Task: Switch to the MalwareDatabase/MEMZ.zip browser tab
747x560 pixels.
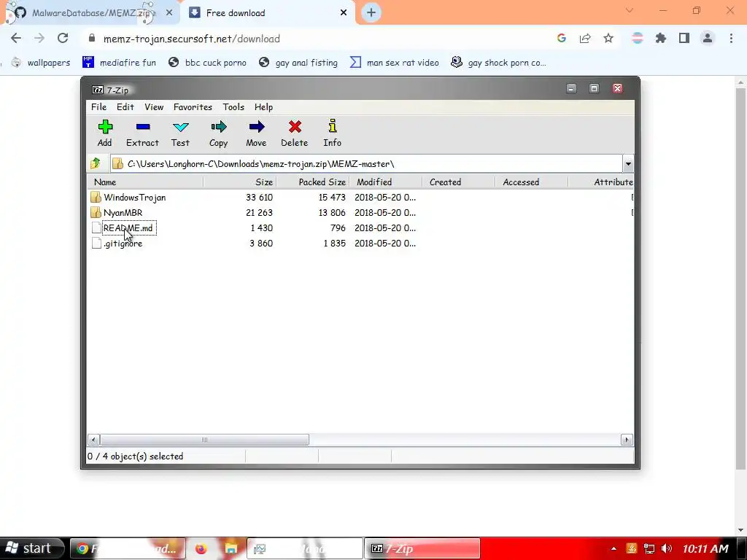Action: click(90, 13)
